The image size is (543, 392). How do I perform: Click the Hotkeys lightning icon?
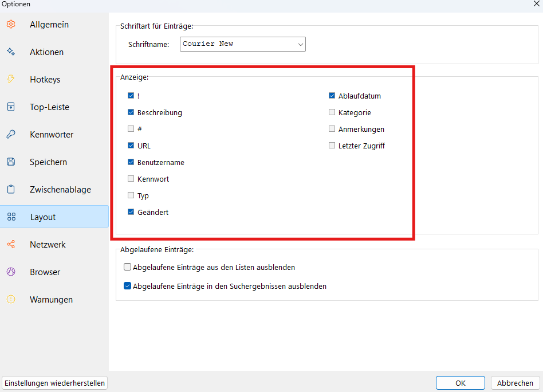[11, 79]
